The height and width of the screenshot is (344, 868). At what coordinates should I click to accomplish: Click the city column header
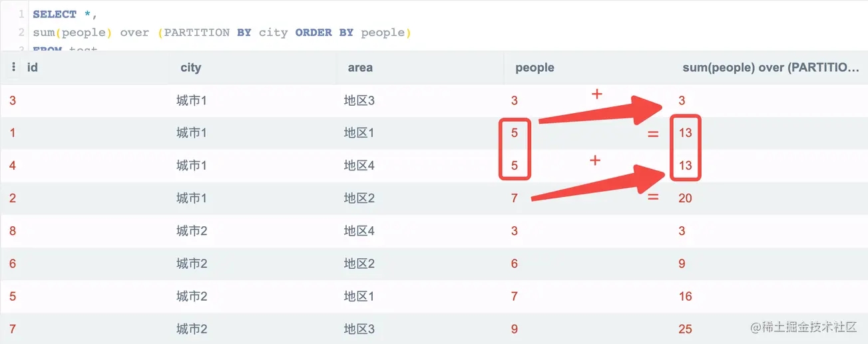coord(190,67)
